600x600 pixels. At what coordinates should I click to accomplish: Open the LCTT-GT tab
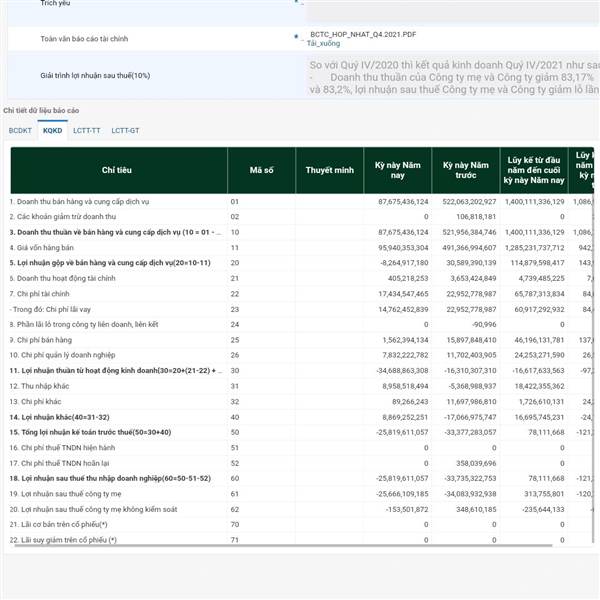pyautogui.click(x=125, y=131)
